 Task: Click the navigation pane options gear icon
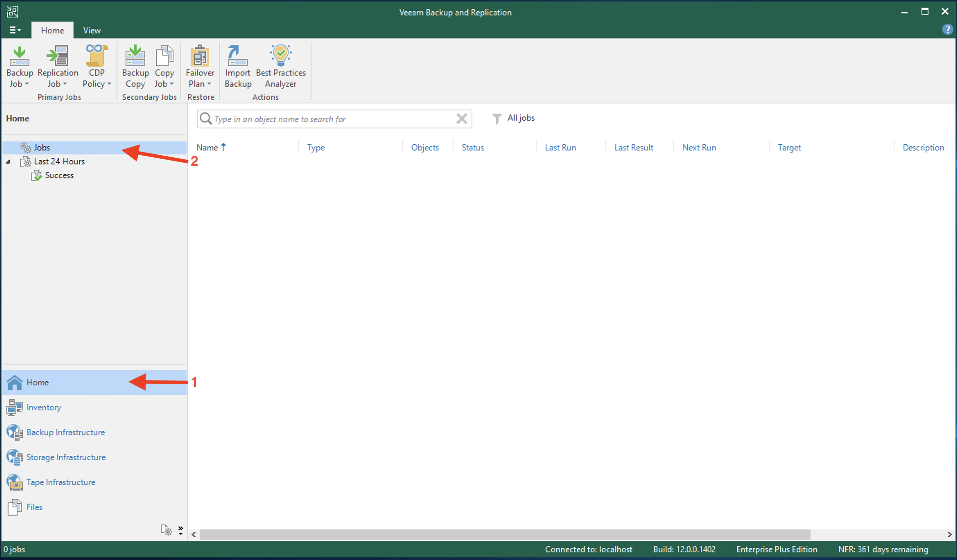click(x=166, y=530)
